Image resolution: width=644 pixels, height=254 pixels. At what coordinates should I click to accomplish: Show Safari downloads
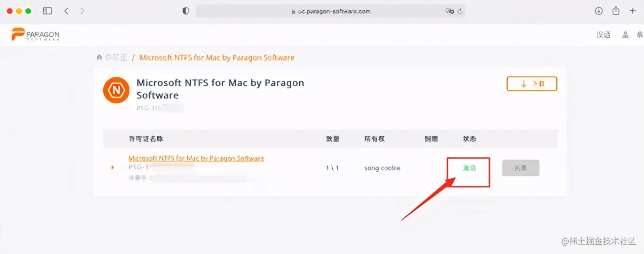pos(599,11)
